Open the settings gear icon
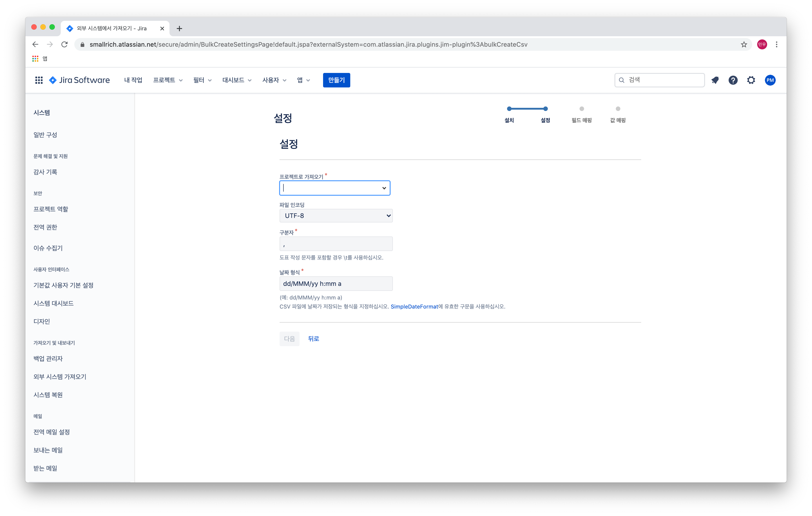Image resolution: width=812 pixels, height=516 pixels. pos(751,80)
